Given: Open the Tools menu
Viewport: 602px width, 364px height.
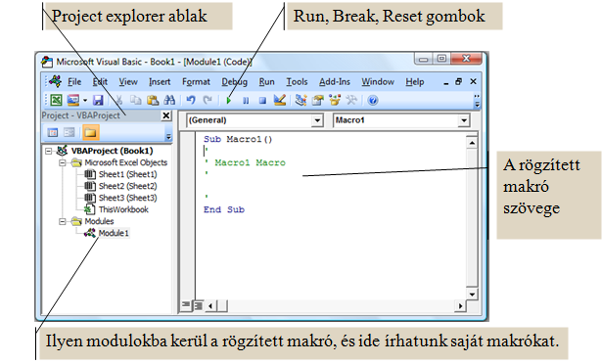Looking at the screenshot, I should click(x=297, y=82).
